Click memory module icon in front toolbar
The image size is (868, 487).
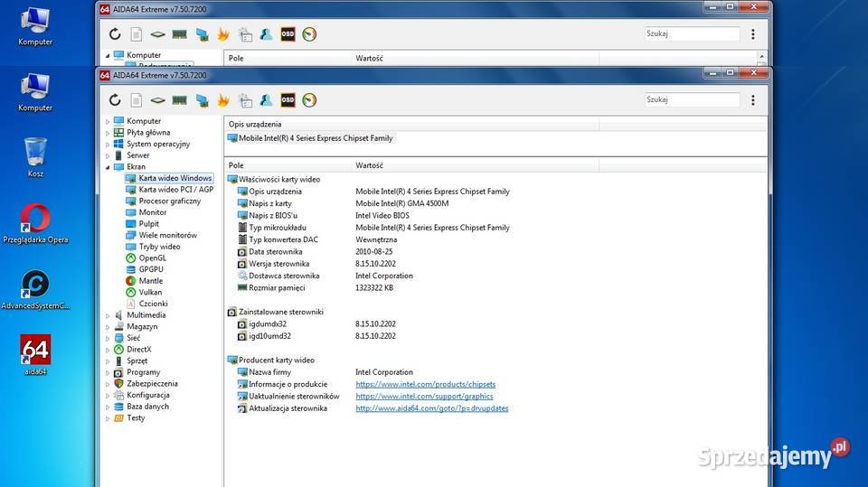179,100
